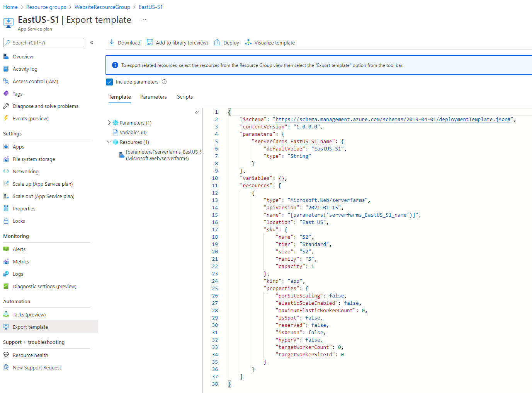Image resolution: width=532 pixels, height=393 pixels.
Task: Click the Add to library (preview) button label
Action: pyautogui.click(x=182, y=43)
